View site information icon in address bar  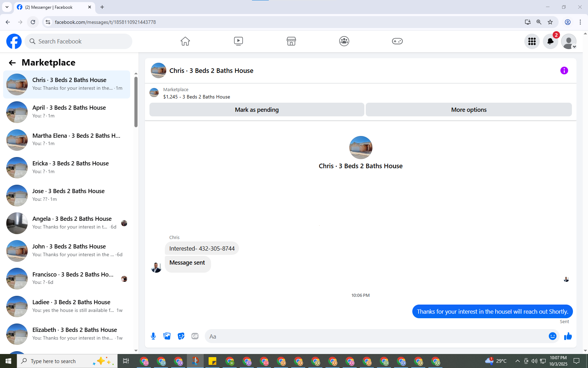tap(48, 22)
